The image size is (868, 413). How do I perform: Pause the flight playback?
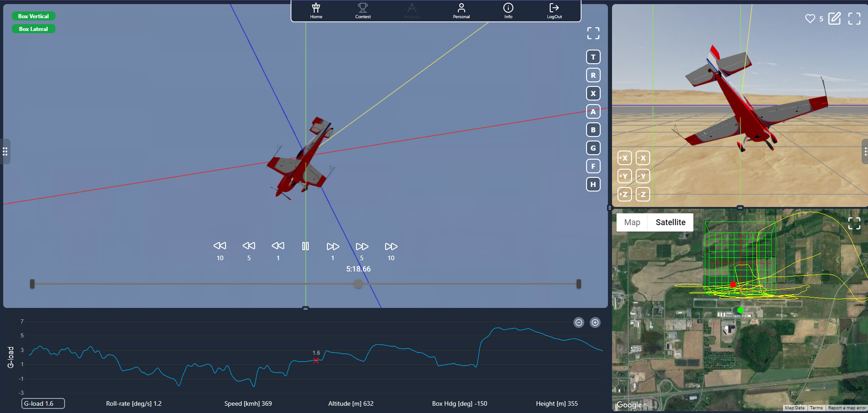(x=306, y=246)
